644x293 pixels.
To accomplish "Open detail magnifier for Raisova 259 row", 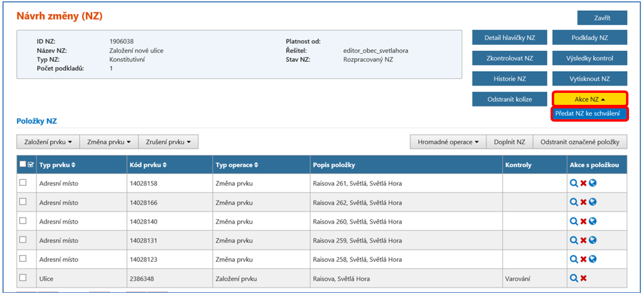I will click(x=573, y=240).
